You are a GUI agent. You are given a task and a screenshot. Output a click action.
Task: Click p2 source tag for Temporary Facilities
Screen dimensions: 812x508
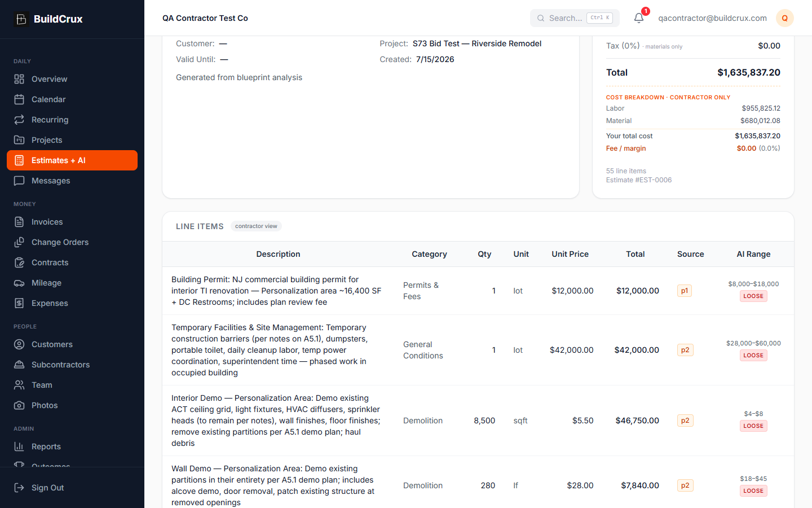[685, 350]
